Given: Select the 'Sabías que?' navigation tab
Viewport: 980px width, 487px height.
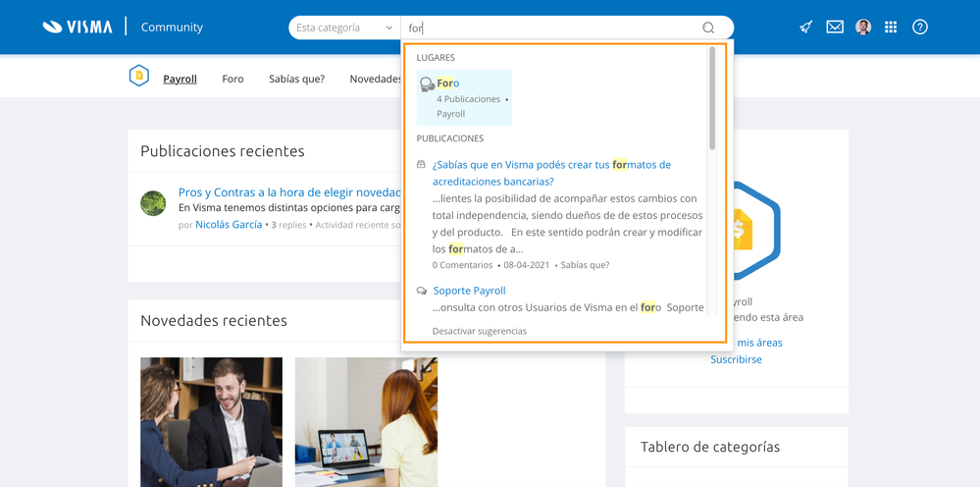Looking at the screenshot, I should tap(297, 79).
